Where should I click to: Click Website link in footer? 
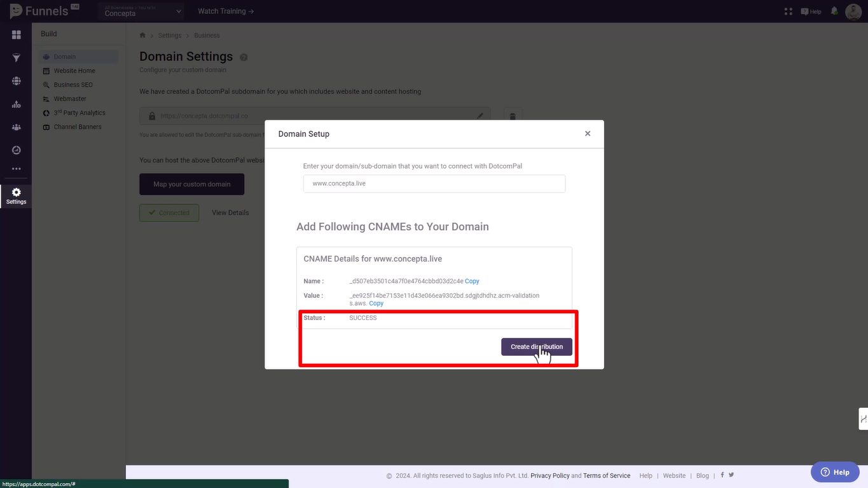tap(674, 475)
